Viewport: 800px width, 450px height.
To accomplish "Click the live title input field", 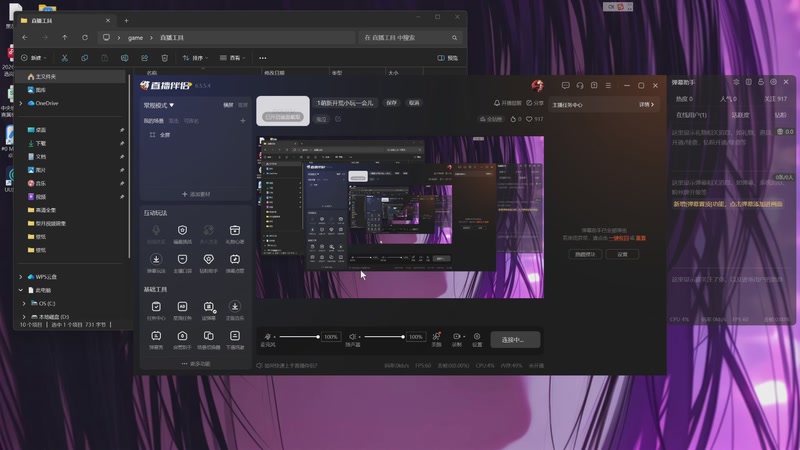I will point(346,103).
